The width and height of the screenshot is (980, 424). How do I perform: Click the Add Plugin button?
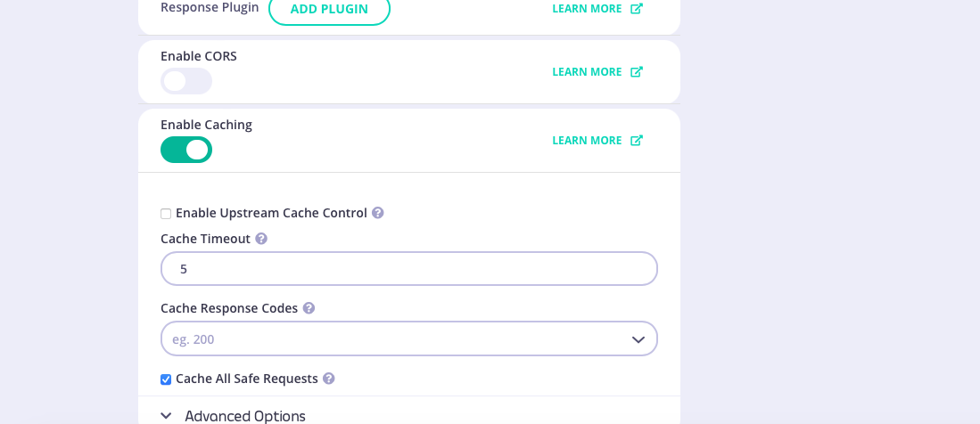tap(329, 9)
